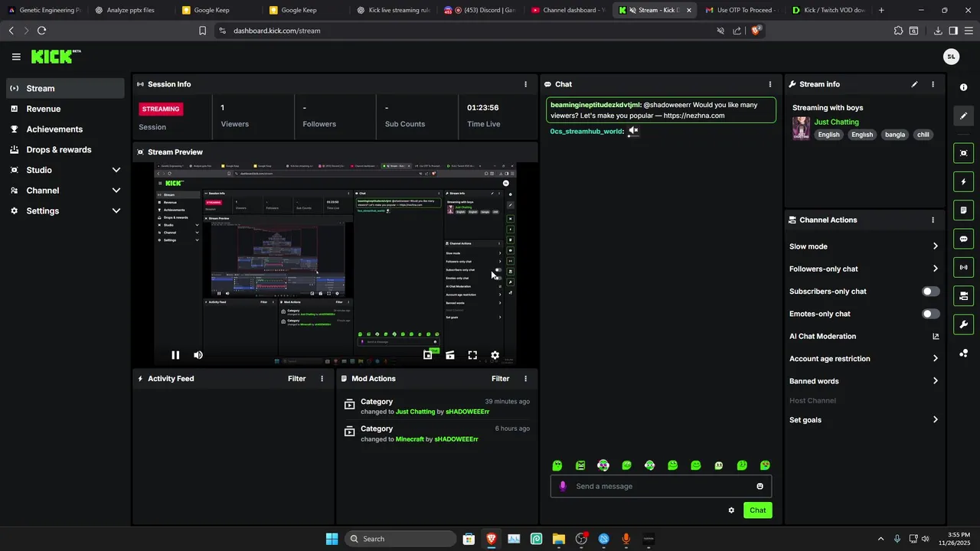
Task: Enter fullscreen in stream preview
Action: (x=472, y=355)
